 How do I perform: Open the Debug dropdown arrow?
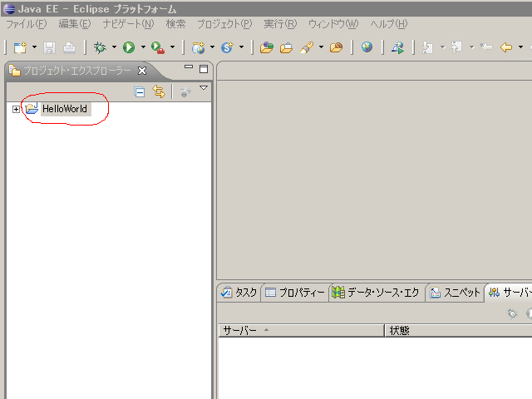point(114,47)
